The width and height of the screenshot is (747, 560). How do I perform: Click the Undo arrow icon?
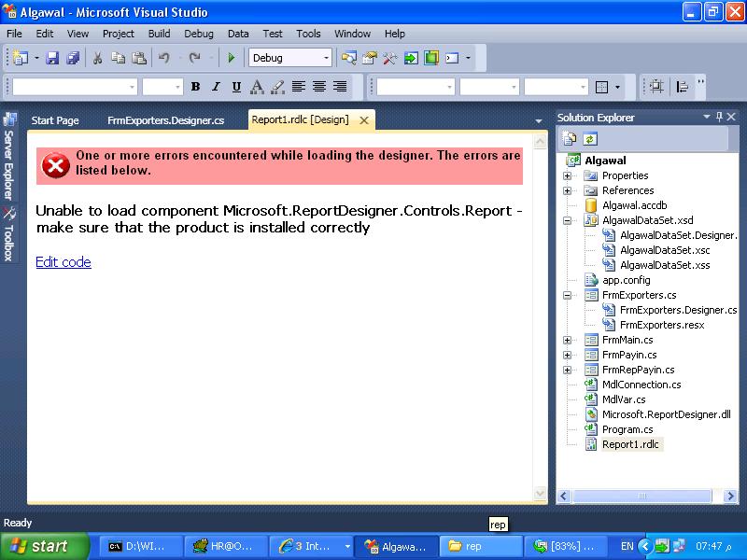click(x=164, y=58)
